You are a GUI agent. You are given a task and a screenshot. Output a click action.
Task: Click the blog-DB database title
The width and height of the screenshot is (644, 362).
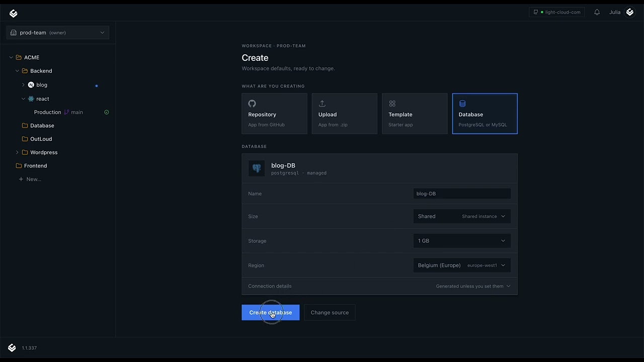coord(283,165)
